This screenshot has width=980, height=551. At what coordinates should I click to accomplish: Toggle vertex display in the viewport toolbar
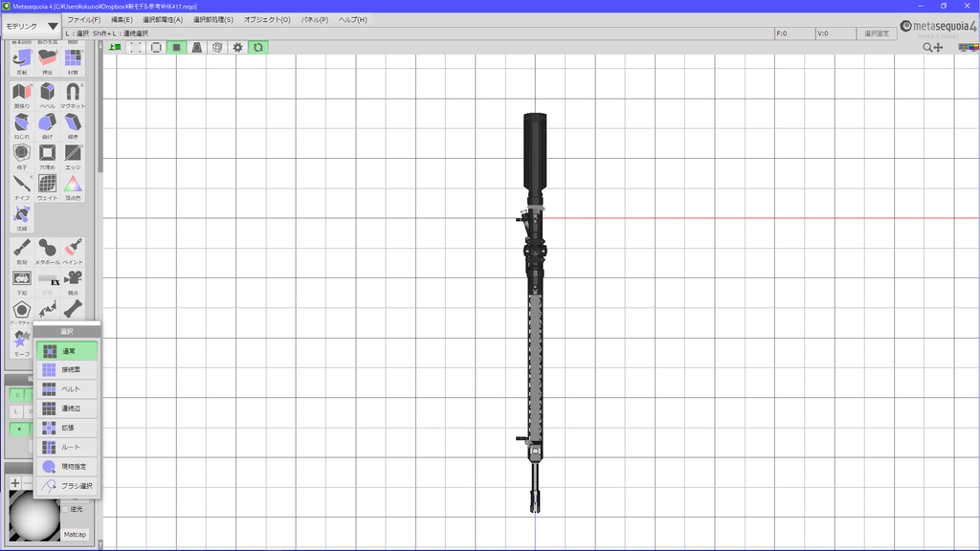point(136,48)
